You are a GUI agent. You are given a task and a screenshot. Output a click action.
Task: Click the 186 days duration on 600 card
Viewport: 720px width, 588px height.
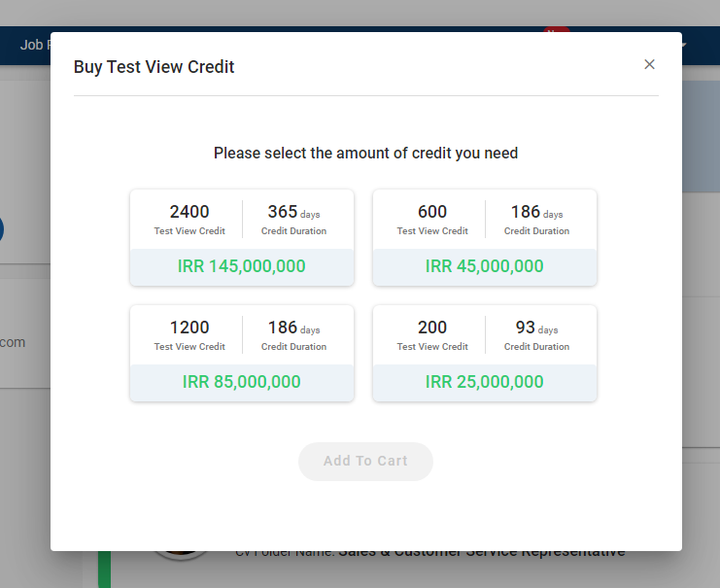coord(536,219)
